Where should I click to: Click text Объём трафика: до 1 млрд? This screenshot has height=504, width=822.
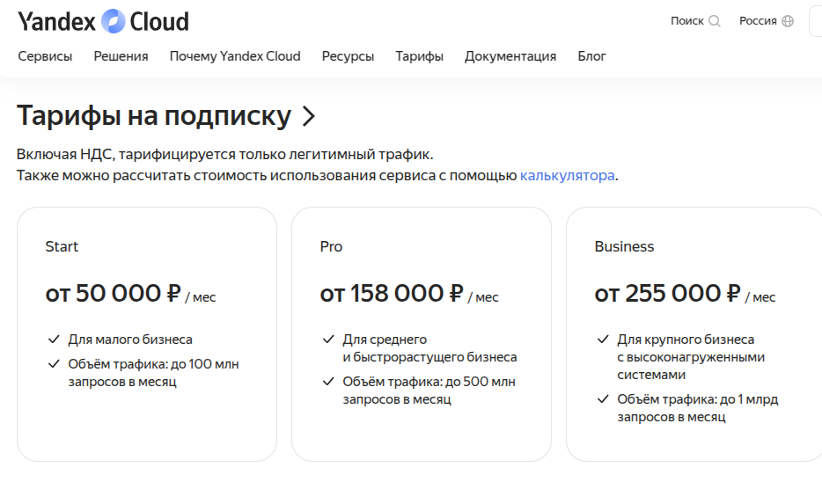point(697,399)
